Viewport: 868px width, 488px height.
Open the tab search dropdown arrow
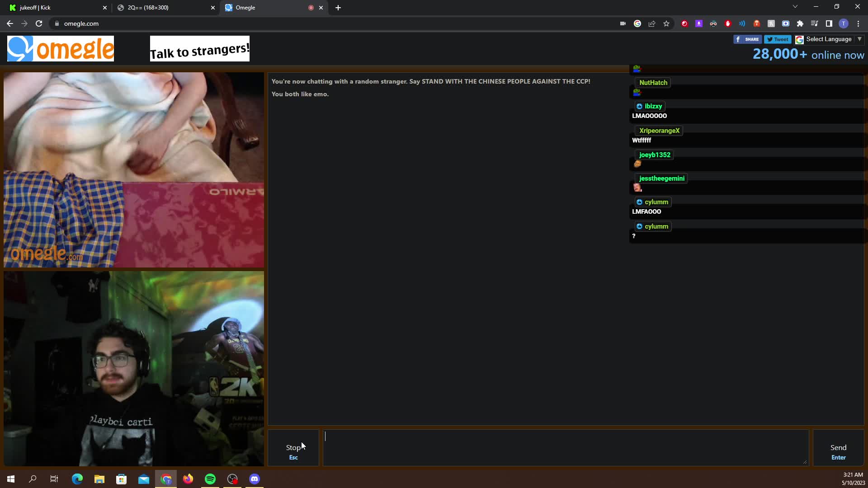tap(795, 7)
